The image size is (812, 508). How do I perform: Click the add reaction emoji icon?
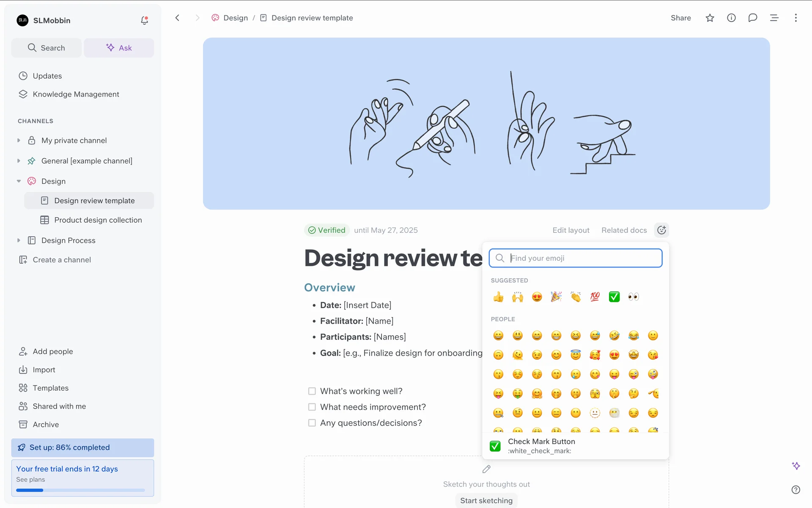[661, 230]
